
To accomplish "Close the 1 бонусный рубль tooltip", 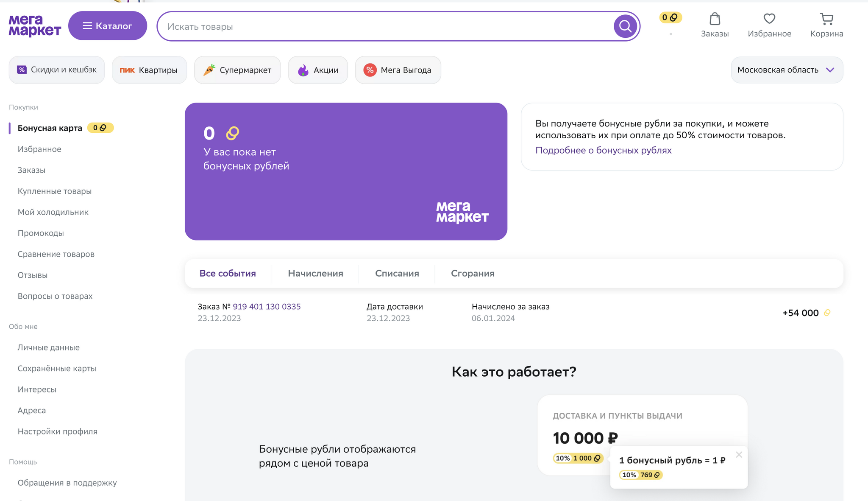I will [739, 455].
